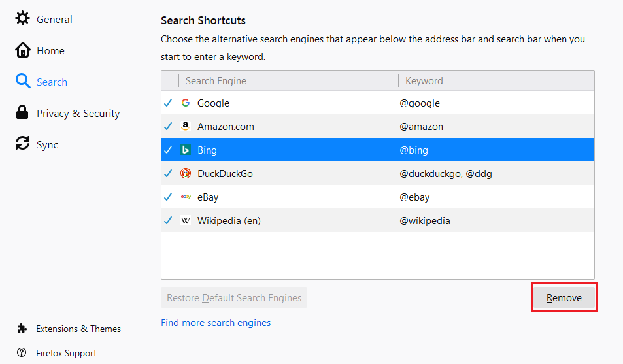623x364 pixels.
Task: Uncheck the DuckDuckGo checkmark
Action: coord(169,173)
